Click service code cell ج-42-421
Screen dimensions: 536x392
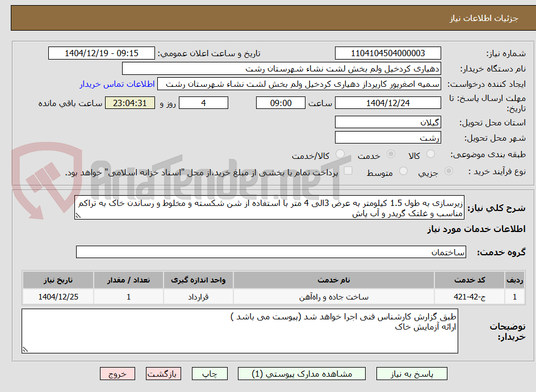point(470,297)
